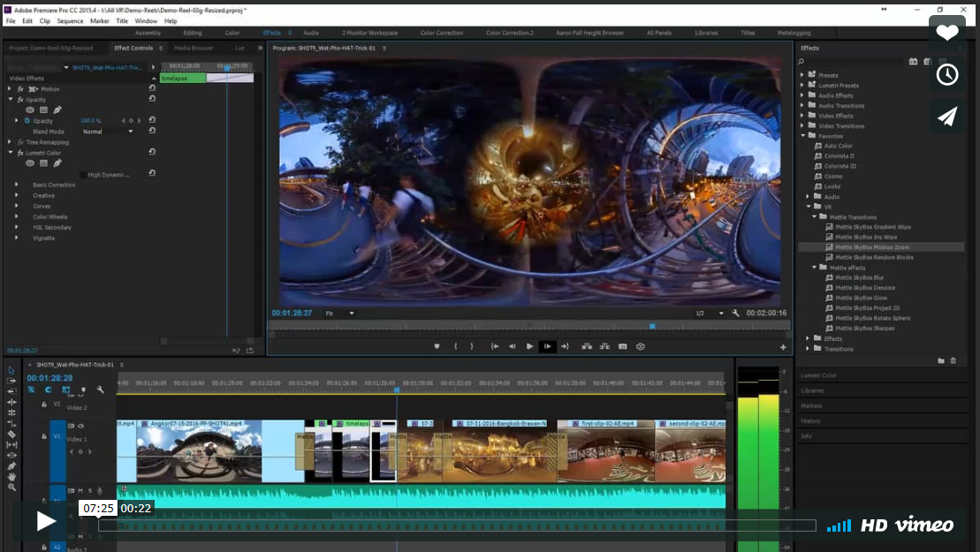Collapse the Favorites bin
Screen dimensions: 980x552
pyautogui.click(x=803, y=135)
